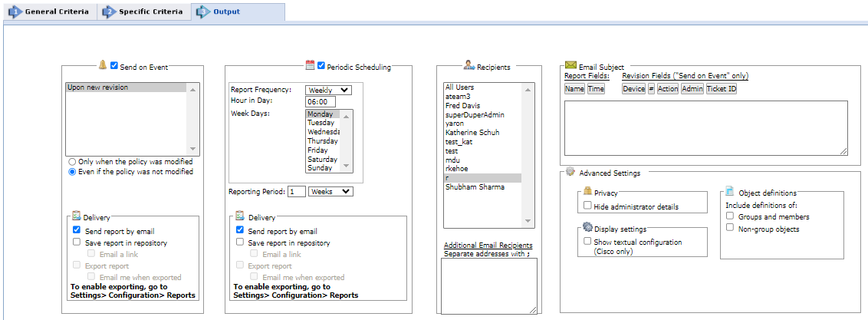
Task: Click the Object definitions document icon
Action: (x=731, y=191)
